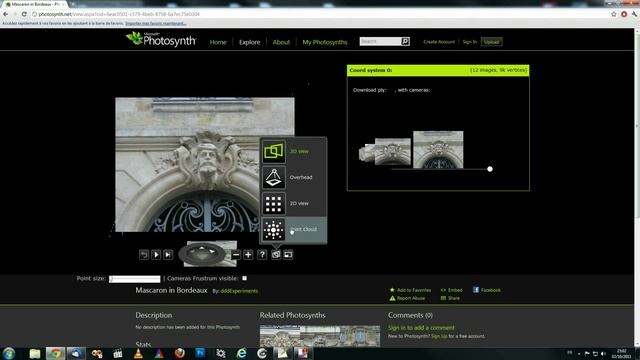
Task: Open the Chrome wrench menu
Action: (634, 14)
